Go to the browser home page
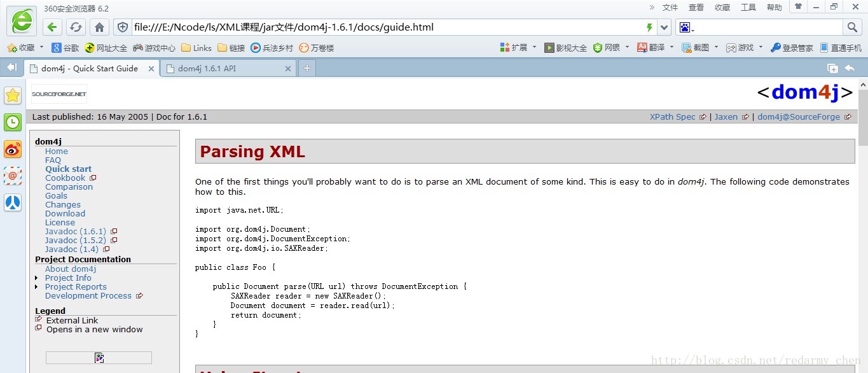The width and height of the screenshot is (868, 373). 99,27
